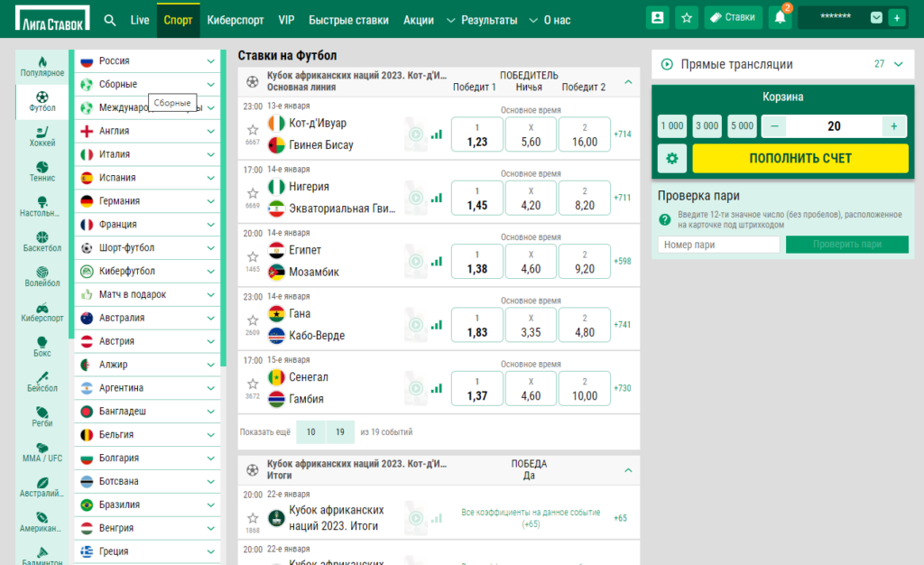Open the account profile icon
This screenshot has width=924, height=565.
coord(658,18)
